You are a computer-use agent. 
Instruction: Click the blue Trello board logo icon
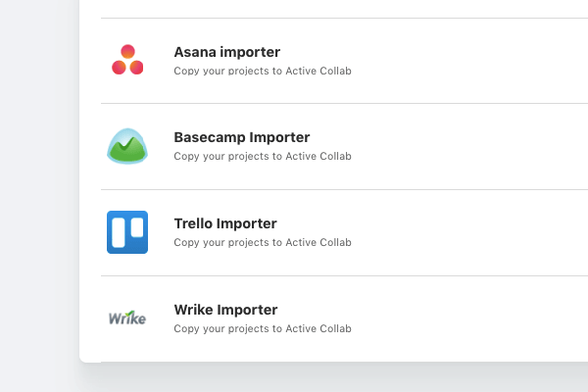[x=127, y=232]
